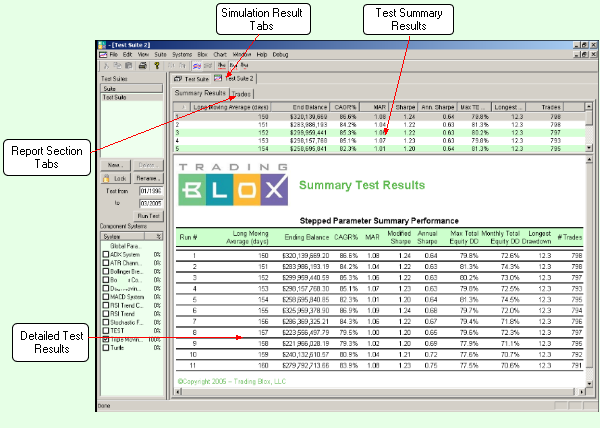Click the app icon left of File menu
The width and height of the screenshot is (600, 428).
pos(103,55)
